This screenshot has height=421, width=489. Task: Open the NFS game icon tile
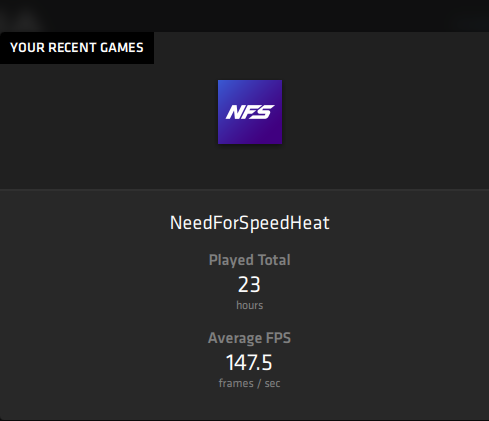(x=250, y=112)
